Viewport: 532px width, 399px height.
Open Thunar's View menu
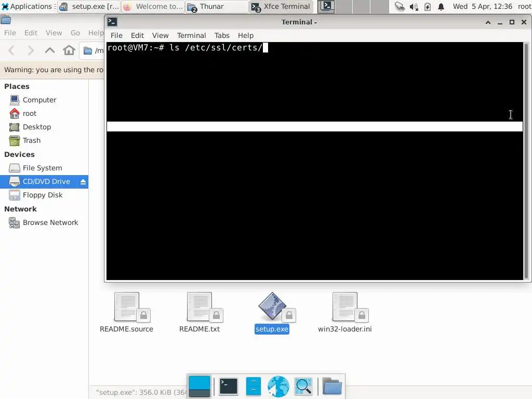coord(54,33)
